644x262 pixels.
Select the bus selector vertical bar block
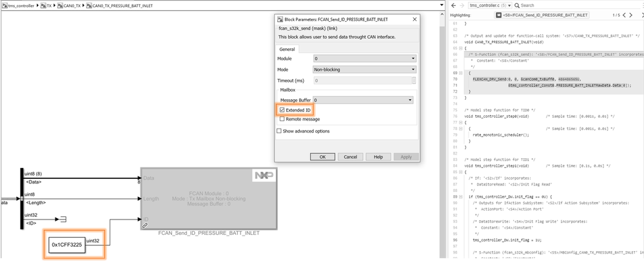coord(22,198)
